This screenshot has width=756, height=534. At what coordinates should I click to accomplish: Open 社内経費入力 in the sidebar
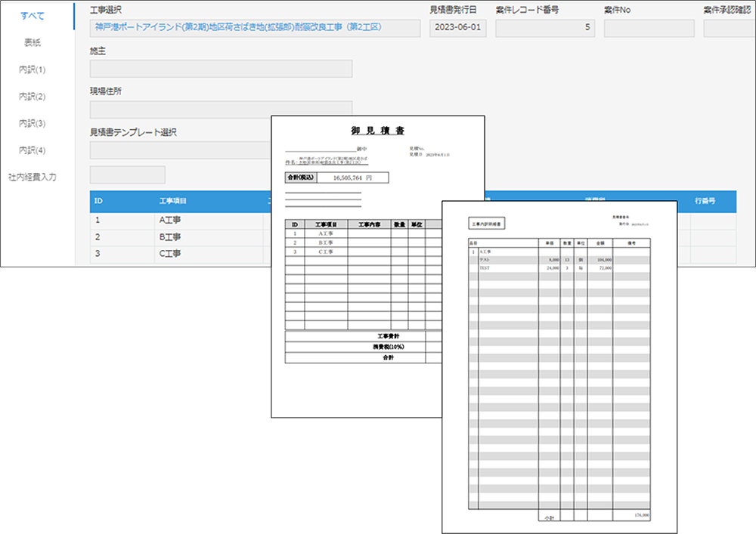[x=32, y=177]
